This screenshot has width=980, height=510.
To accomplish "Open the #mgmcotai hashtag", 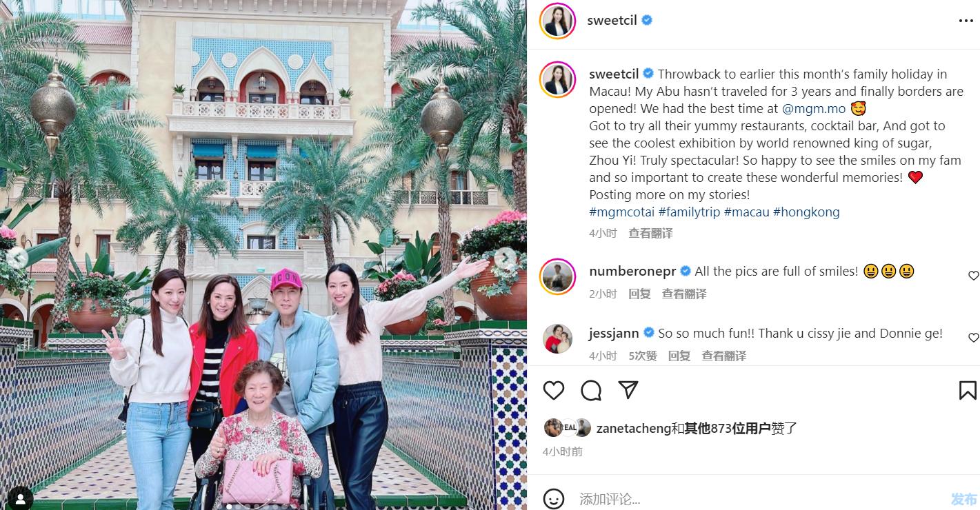I will (621, 212).
